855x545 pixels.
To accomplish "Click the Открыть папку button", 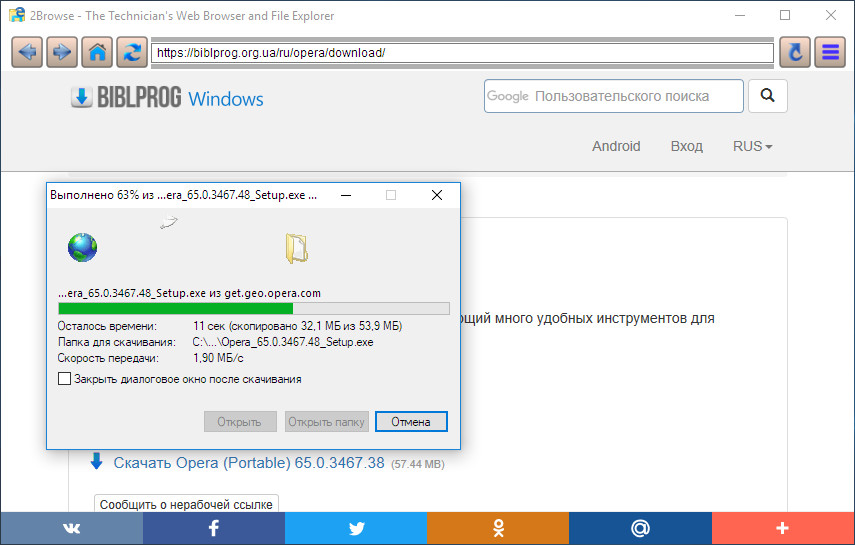I will tap(327, 422).
